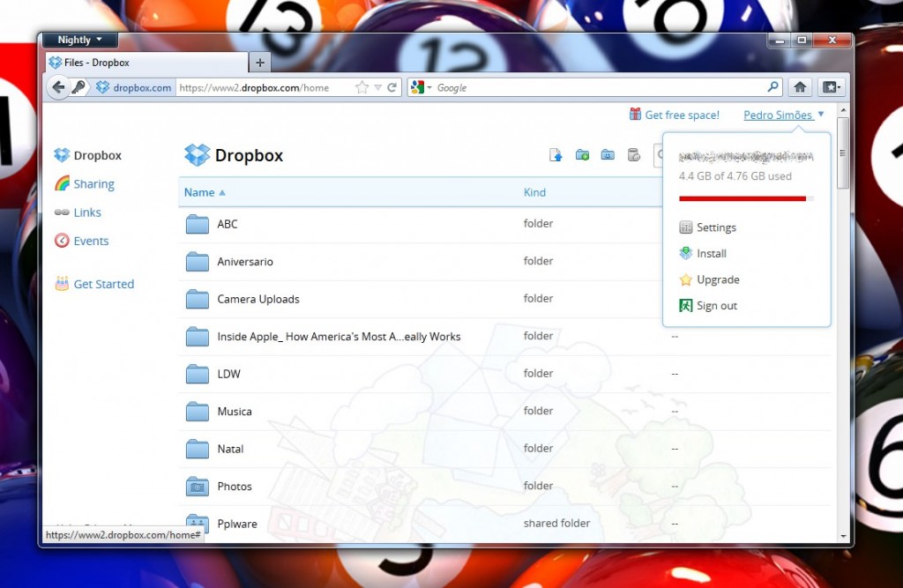Open a new tab with plus button

(x=260, y=63)
